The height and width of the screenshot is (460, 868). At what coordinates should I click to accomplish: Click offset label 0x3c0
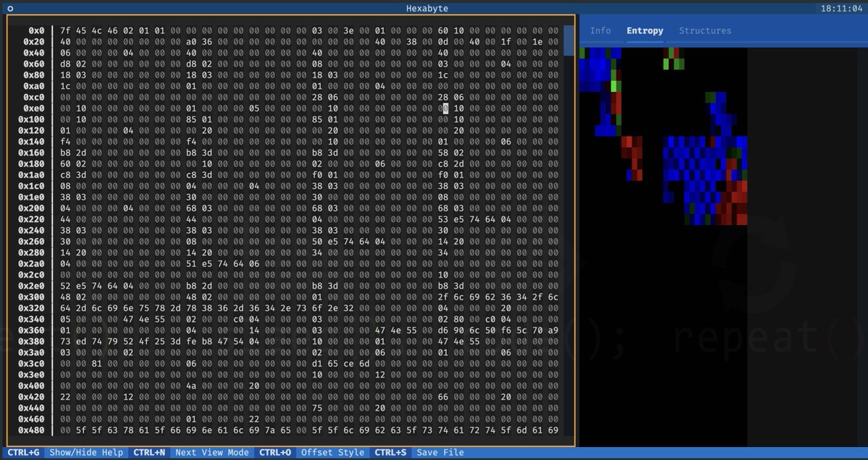tap(31, 363)
